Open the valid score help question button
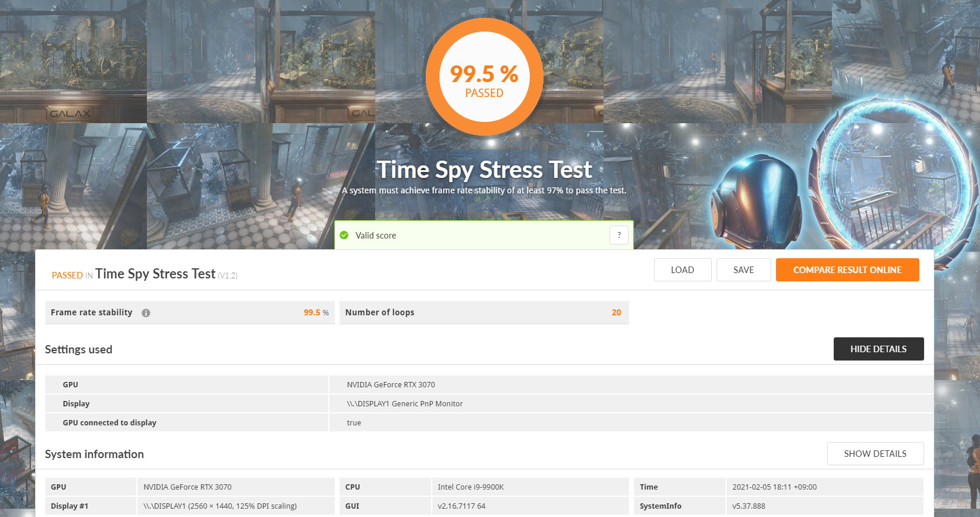The image size is (980, 517). tap(619, 235)
